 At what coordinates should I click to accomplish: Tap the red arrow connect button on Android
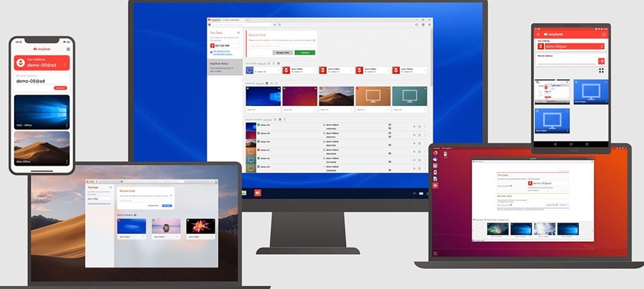point(601,61)
